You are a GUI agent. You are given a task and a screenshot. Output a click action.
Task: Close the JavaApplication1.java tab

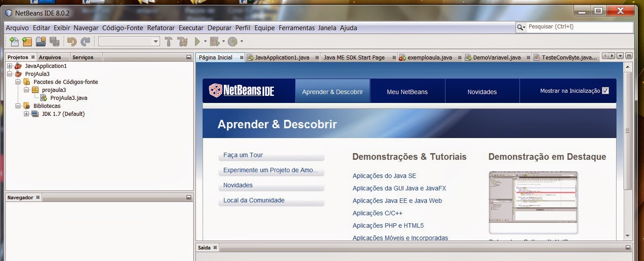317,57
